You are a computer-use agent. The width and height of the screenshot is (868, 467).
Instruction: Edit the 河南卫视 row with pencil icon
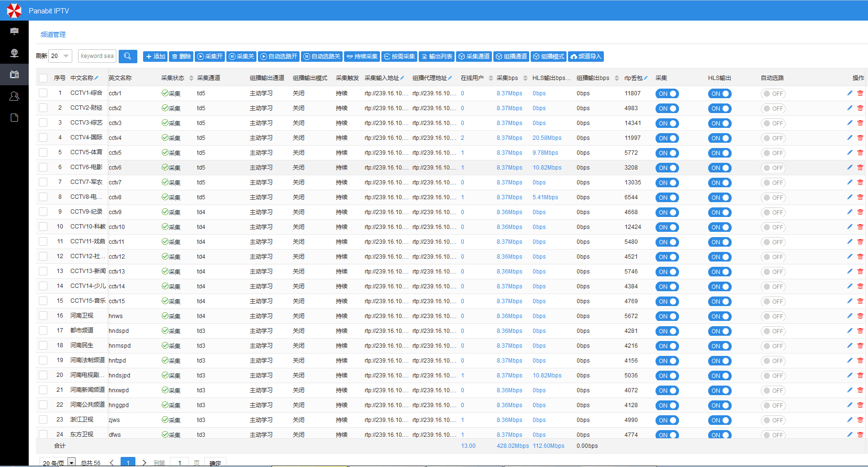(x=850, y=316)
